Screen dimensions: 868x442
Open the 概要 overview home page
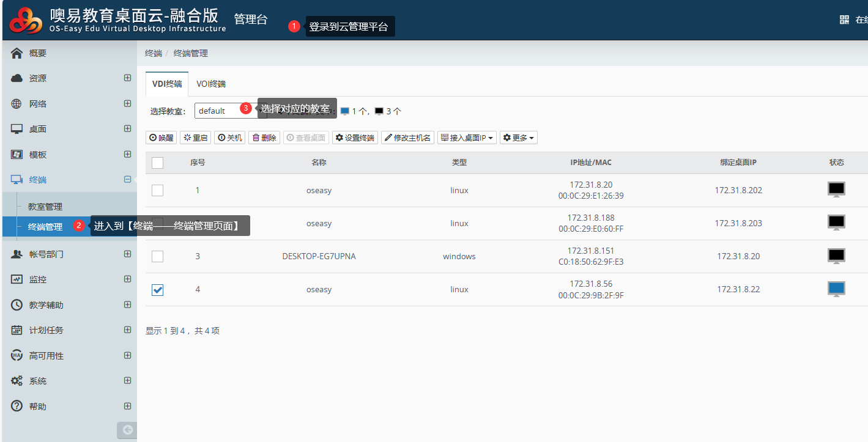(x=38, y=53)
